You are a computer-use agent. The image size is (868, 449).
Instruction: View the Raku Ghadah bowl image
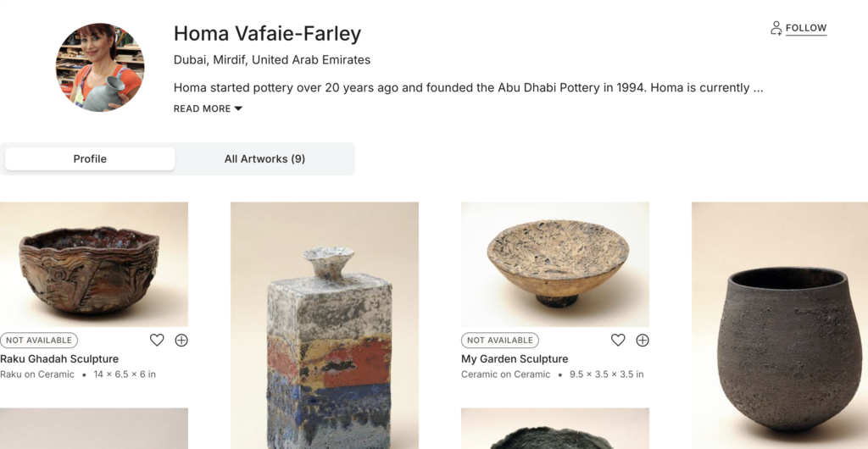[94, 264]
